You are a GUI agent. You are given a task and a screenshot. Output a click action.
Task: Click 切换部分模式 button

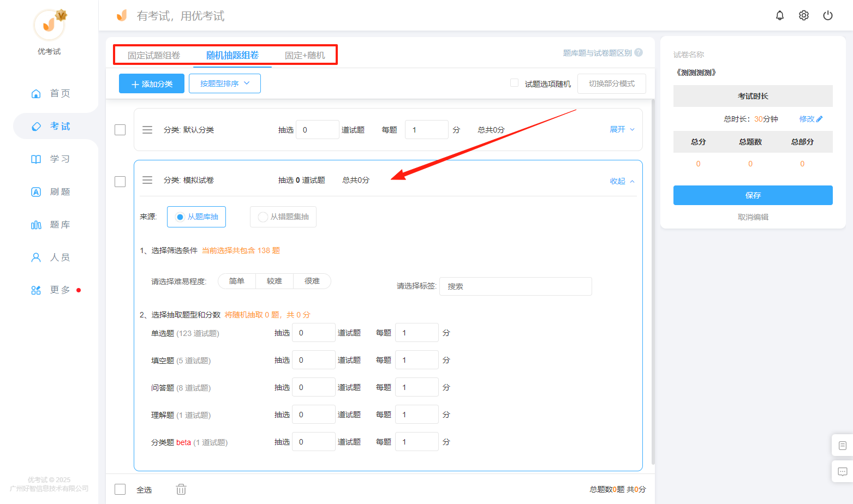(611, 83)
